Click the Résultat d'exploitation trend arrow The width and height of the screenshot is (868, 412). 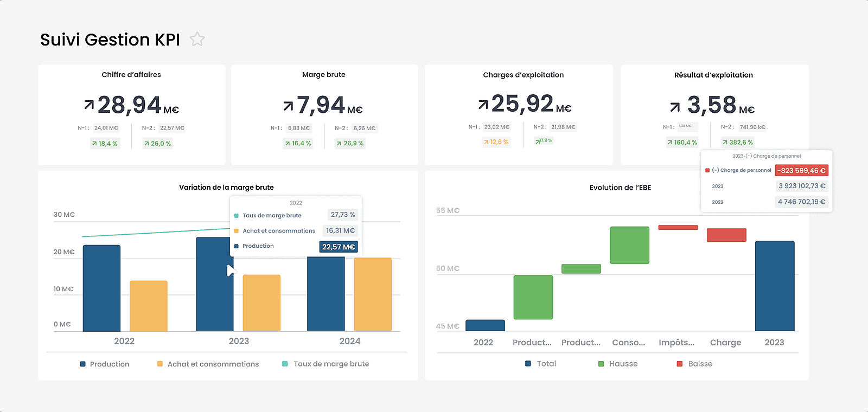pos(675,107)
